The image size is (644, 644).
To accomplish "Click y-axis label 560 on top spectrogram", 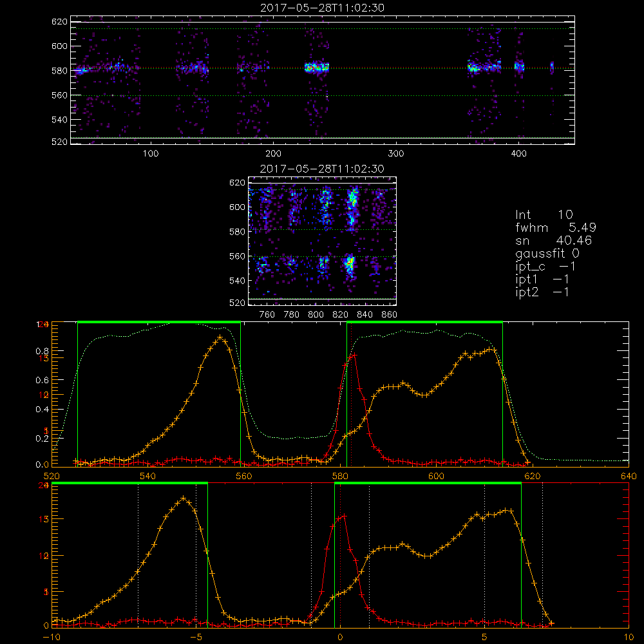I will (x=59, y=95).
